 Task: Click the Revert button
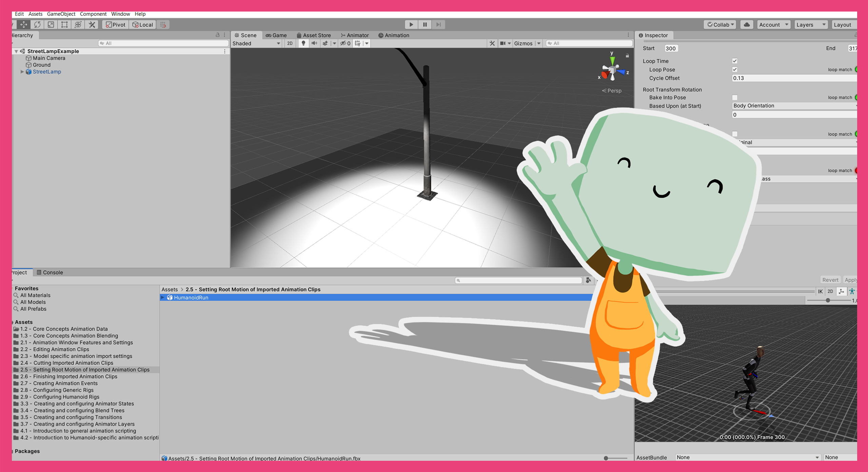tap(830, 280)
